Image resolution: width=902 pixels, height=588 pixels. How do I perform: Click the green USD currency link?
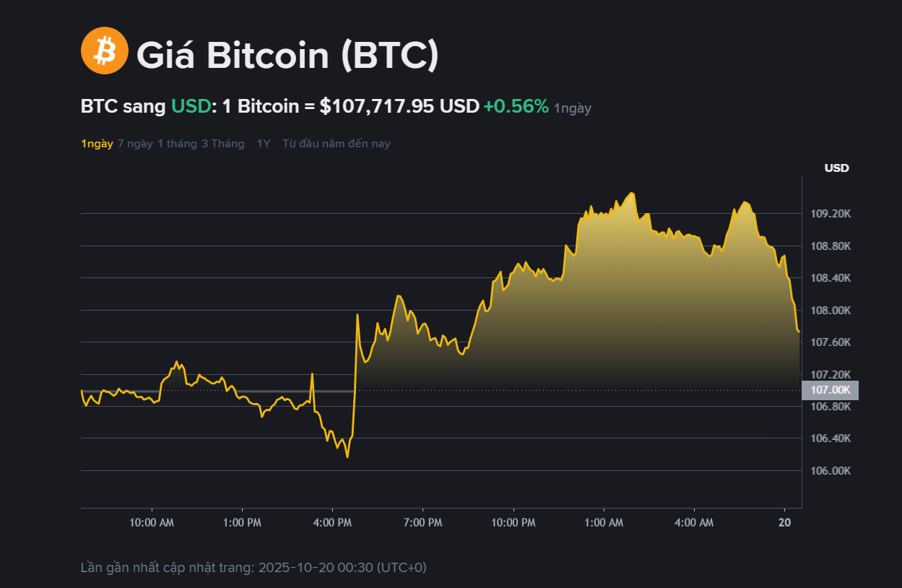(x=191, y=106)
